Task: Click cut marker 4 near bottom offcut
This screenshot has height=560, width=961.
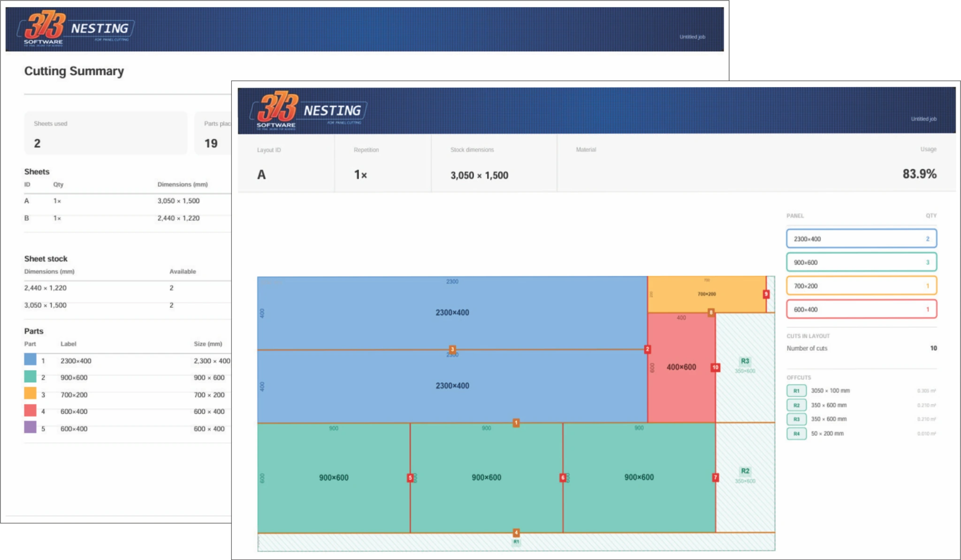Action: (516, 533)
